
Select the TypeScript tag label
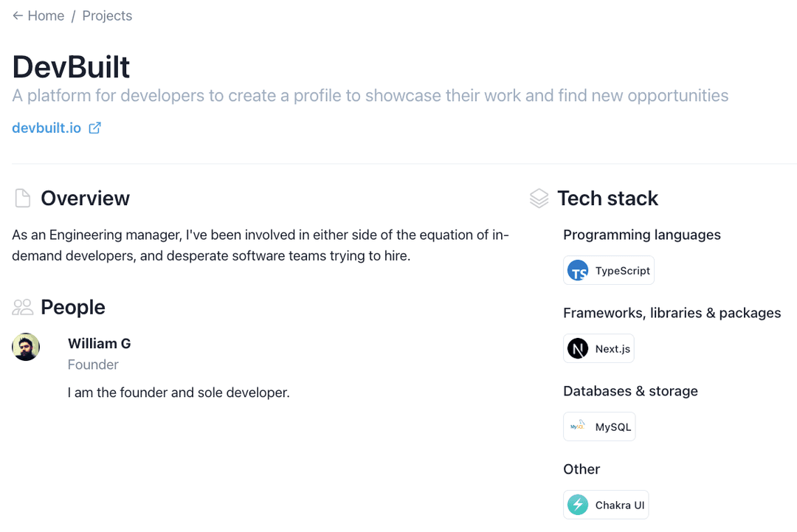[622, 271]
